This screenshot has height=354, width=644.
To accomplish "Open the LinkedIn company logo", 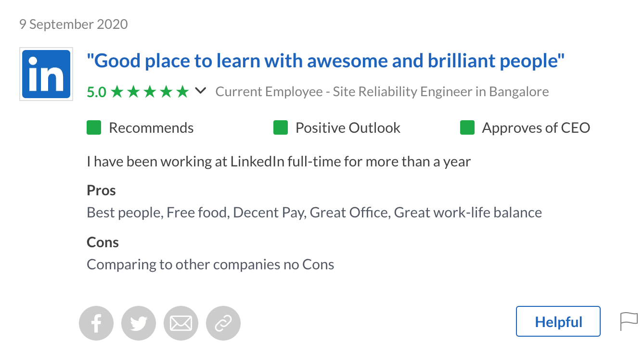I will [46, 74].
